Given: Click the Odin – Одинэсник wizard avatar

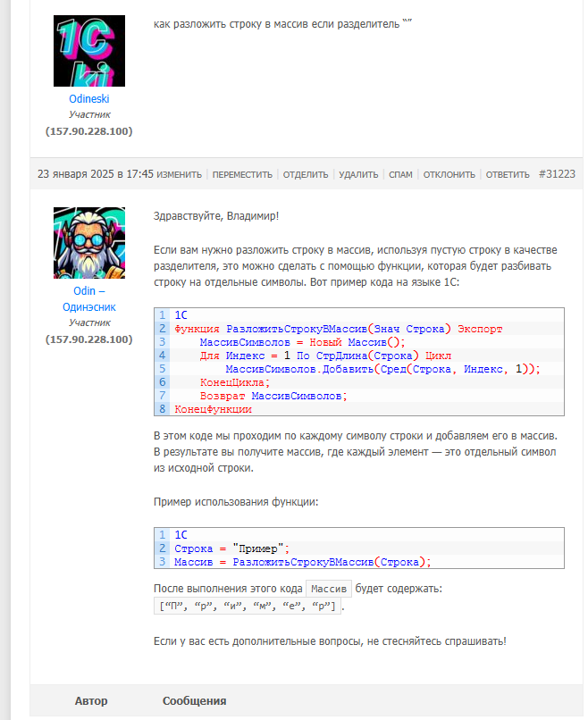Looking at the screenshot, I should click(x=89, y=243).
